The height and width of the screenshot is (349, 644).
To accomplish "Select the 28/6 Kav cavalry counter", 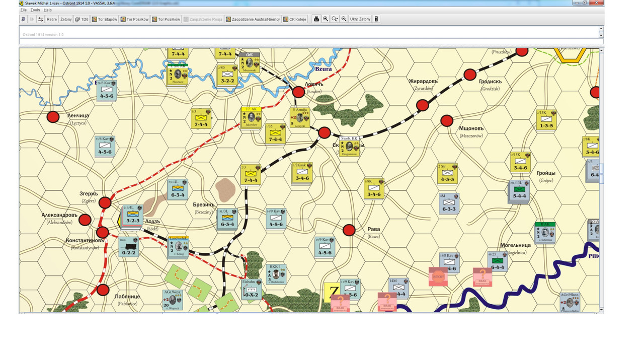I will 106,90.
